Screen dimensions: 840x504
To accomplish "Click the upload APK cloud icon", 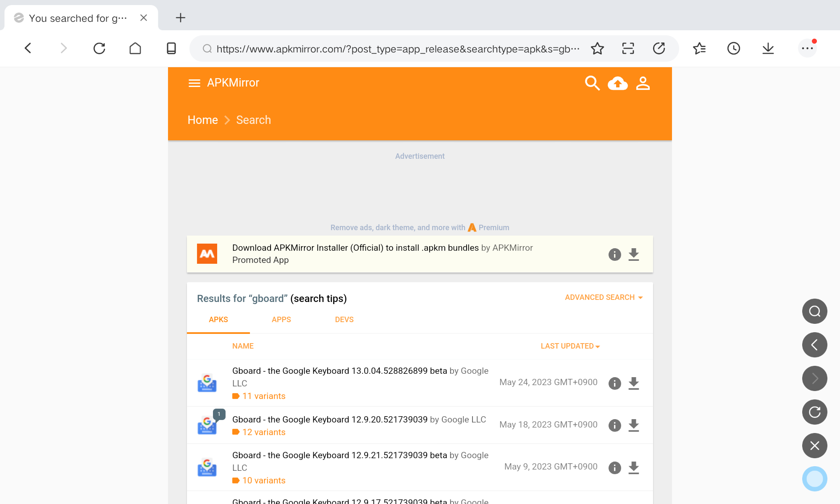I will pos(617,83).
